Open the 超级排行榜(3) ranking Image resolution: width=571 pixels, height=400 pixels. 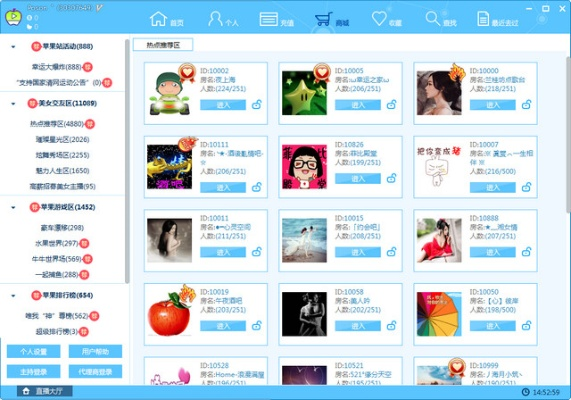coord(57,332)
